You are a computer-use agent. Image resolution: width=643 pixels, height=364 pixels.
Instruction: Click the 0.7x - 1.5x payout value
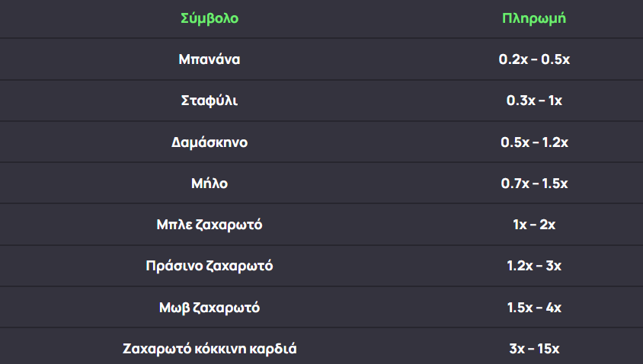pyautogui.click(x=534, y=184)
